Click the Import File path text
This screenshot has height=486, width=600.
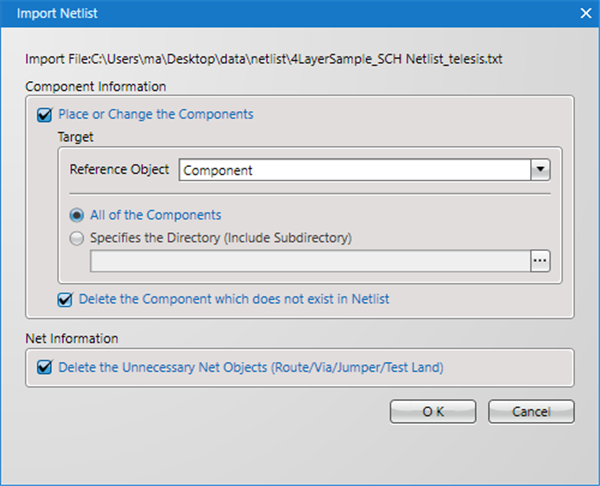coord(264,60)
